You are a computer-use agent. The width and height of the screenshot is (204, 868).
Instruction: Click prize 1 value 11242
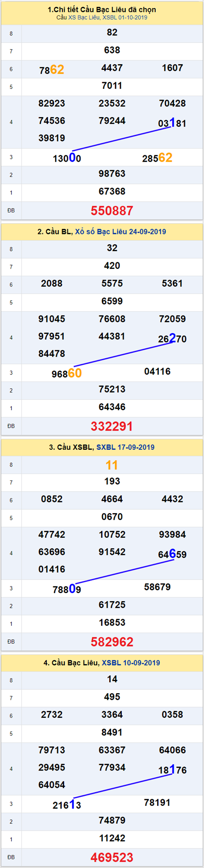112,838
